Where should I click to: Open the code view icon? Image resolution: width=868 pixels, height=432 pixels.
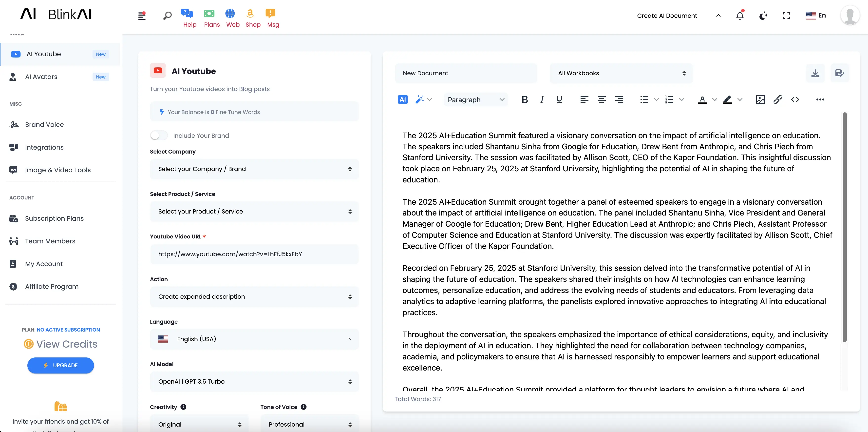pos(795,99)
